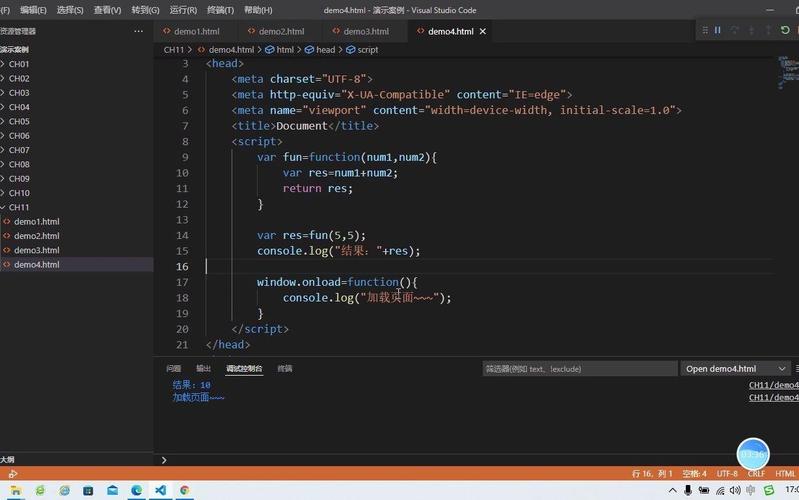Open demo3.html in the file explorer

(x=36, y=250)
